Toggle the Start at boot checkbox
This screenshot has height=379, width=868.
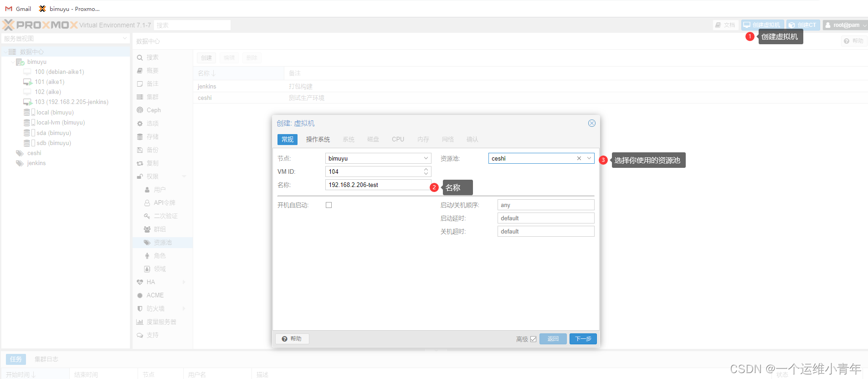(x=329, y=205)
